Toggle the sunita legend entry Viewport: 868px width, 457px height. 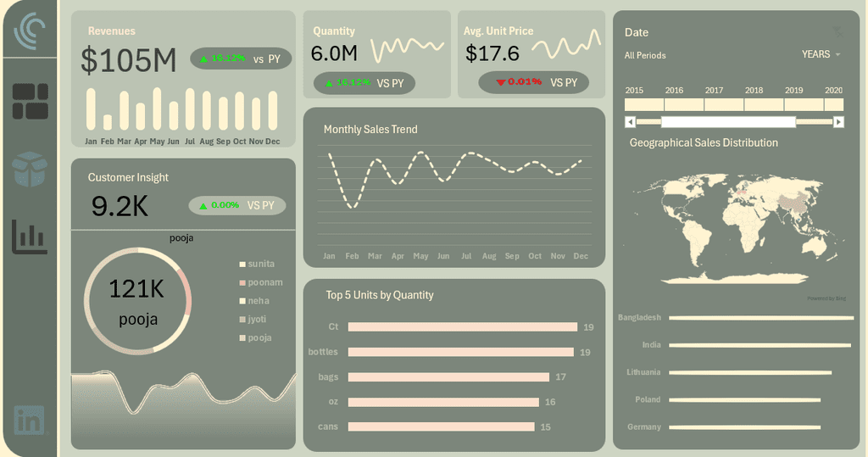click(x=257, y=265)
